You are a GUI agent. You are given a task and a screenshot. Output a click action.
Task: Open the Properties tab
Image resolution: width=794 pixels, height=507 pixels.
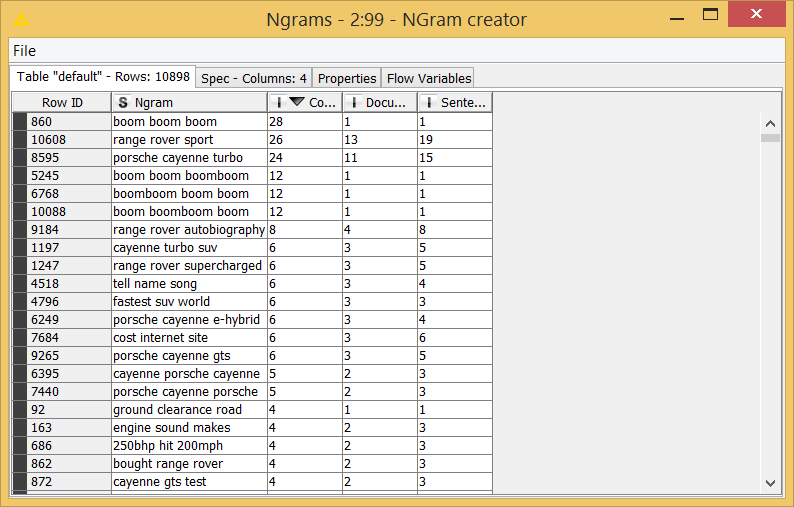click(347, 78)
